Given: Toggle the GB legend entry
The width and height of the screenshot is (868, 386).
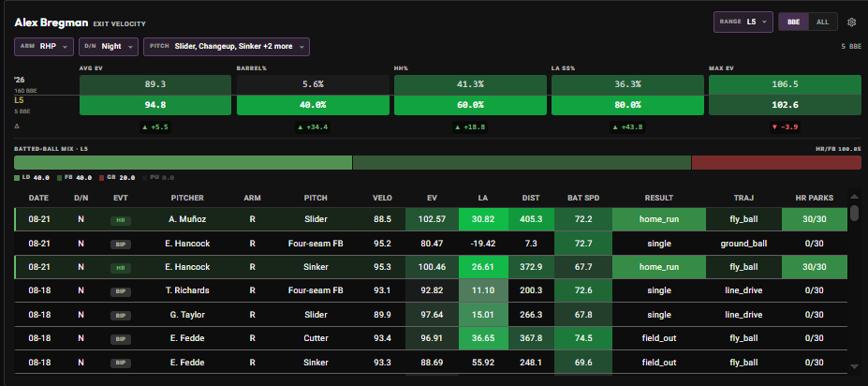Looking at the screenshot, I should [109, 178].
